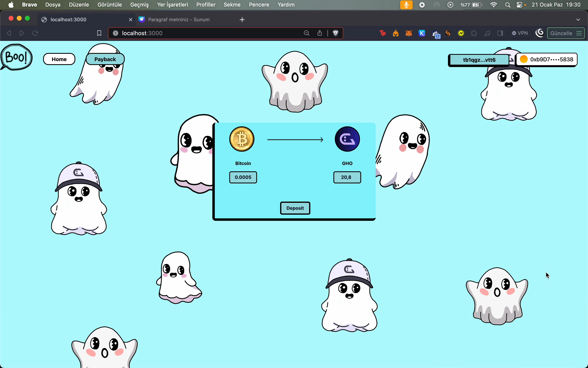Open the Pencere menu
588x368 pixels.
[259, 5]
